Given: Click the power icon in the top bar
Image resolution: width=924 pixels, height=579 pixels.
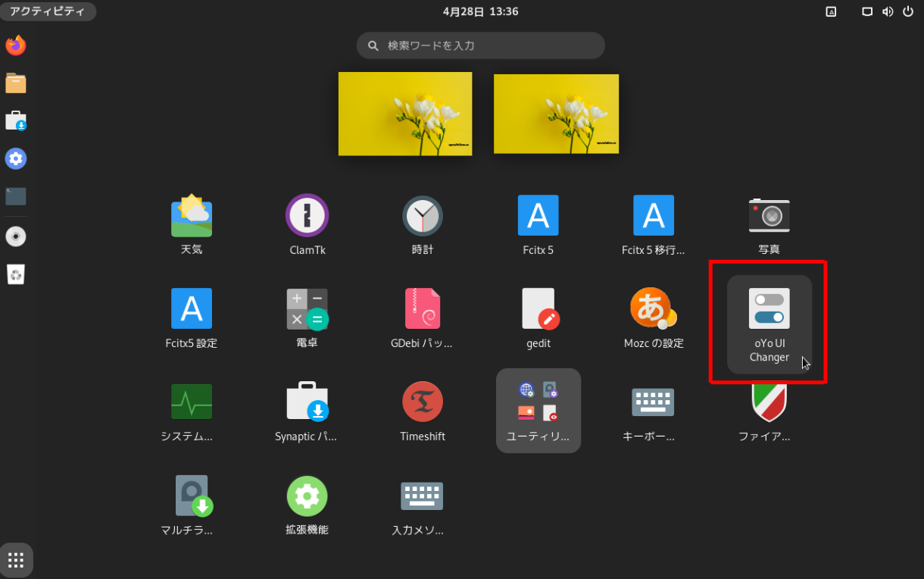Looking at the screenshot, I should pyautogui.click(x=909, y=11).
